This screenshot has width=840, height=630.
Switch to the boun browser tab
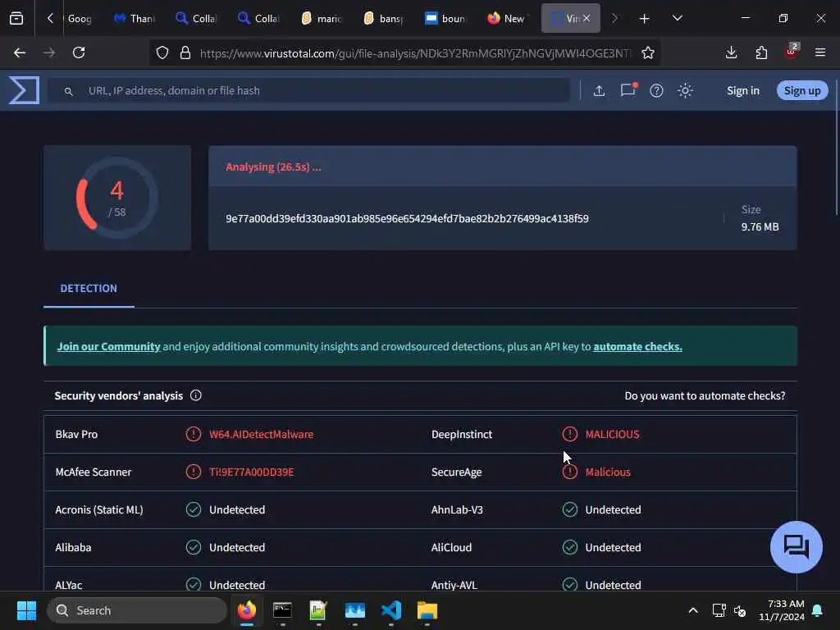pos(445,18)
